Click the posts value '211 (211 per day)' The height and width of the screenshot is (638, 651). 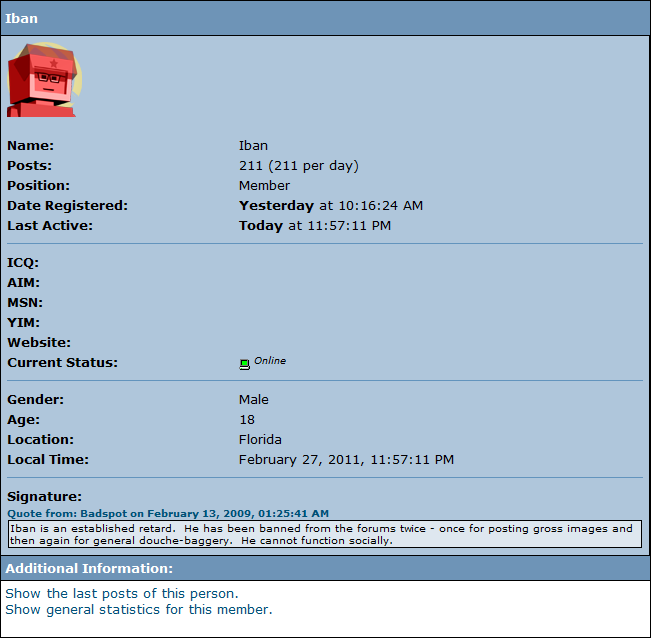pyautogui.click(x=299, y=166)
